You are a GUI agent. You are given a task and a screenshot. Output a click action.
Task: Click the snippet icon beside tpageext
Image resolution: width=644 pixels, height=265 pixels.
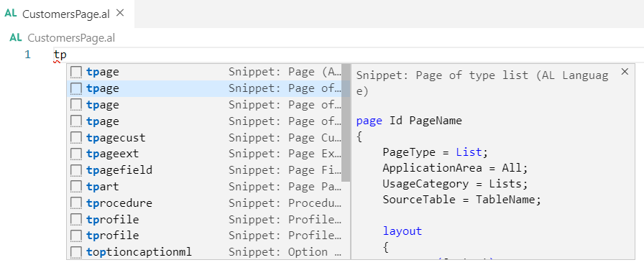tap(76, 154)
